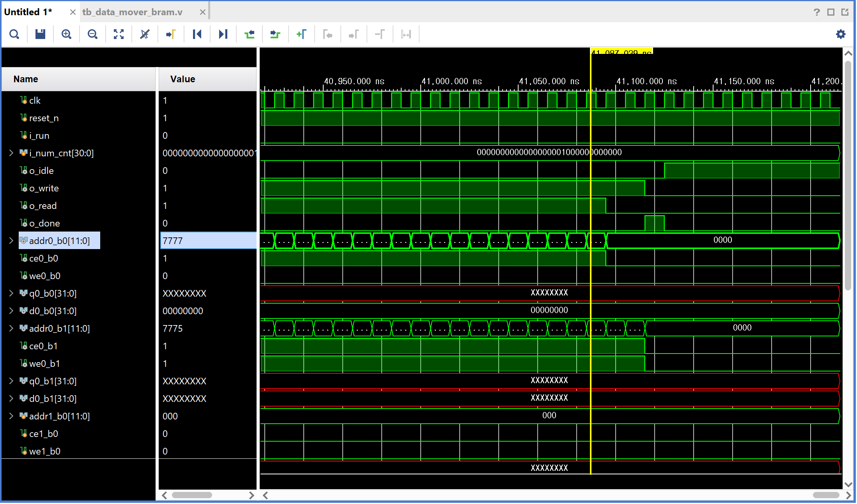Open waveform settings gear icon
Screen dimensions: 857x504
pos(841,34)
